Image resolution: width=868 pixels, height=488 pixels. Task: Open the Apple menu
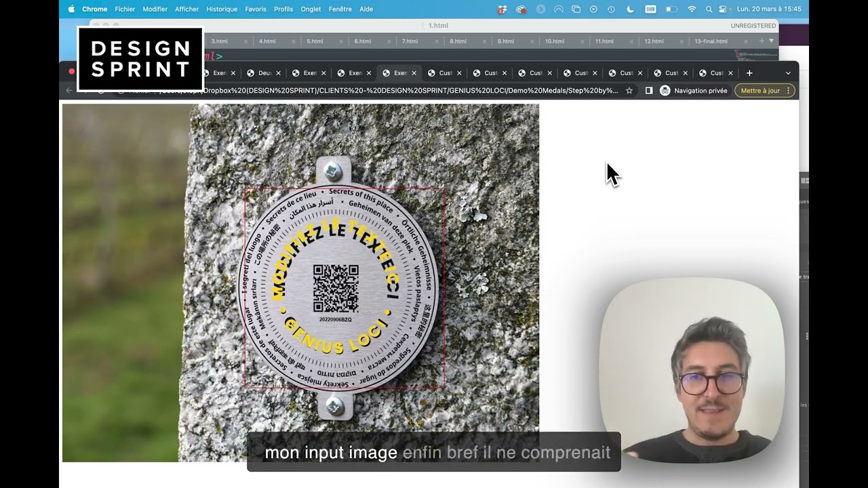pyautogui.click(x=71, y=9)
